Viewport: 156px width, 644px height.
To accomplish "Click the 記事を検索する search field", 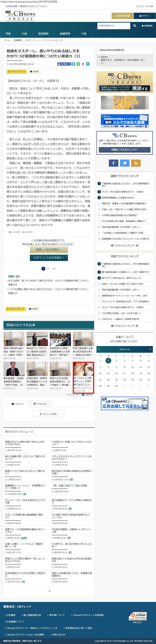I will tap(113, 26).
